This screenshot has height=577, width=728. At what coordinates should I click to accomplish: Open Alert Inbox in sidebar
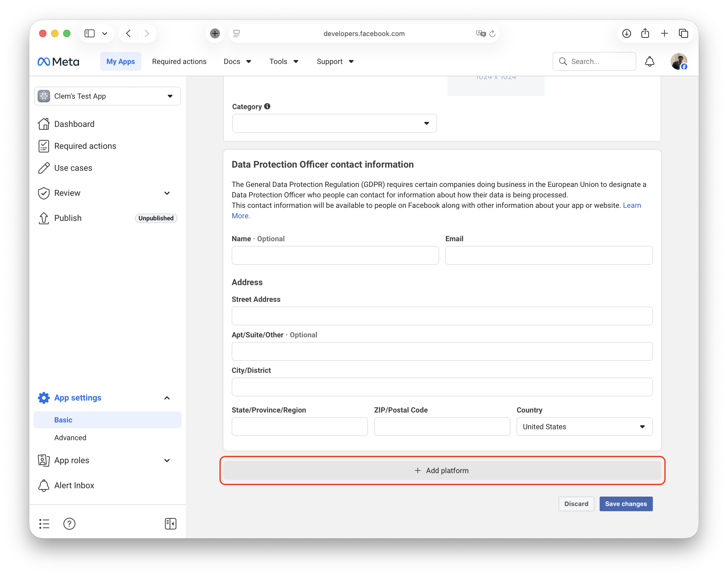click(x=74, y=485)
